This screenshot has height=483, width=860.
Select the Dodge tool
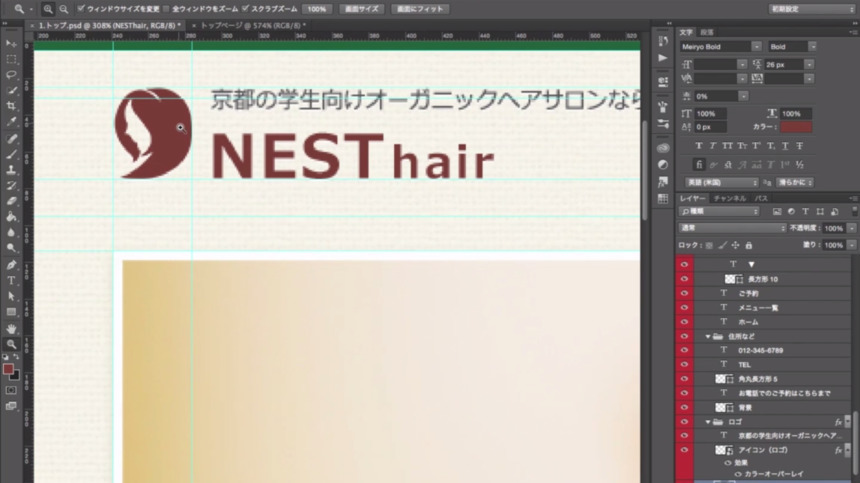11,248
